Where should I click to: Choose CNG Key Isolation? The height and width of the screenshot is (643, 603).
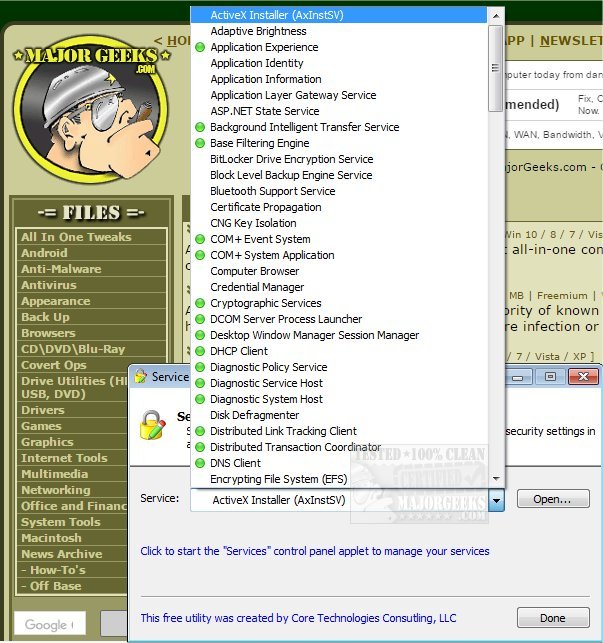click(x=339, y=223)
